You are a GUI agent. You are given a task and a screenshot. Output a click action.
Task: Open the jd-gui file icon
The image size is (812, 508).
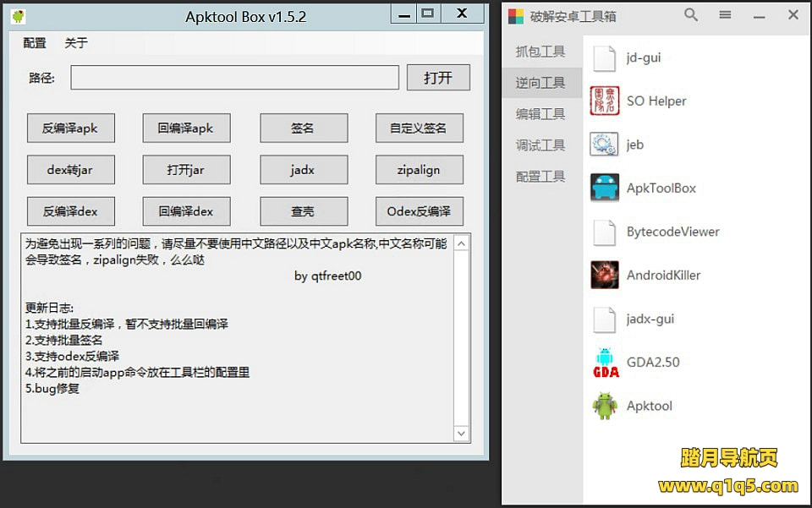point(604,57)
